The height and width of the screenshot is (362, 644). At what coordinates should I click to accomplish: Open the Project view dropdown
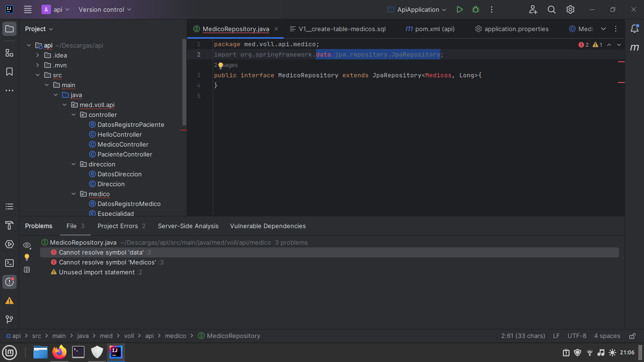pos(39,29)
